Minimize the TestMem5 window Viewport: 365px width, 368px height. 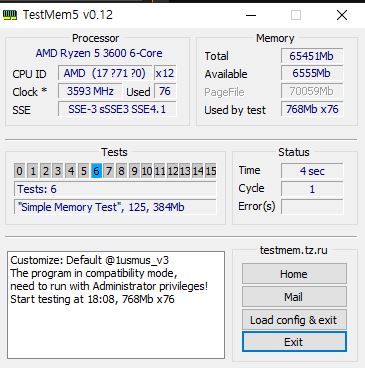[251, 15]
